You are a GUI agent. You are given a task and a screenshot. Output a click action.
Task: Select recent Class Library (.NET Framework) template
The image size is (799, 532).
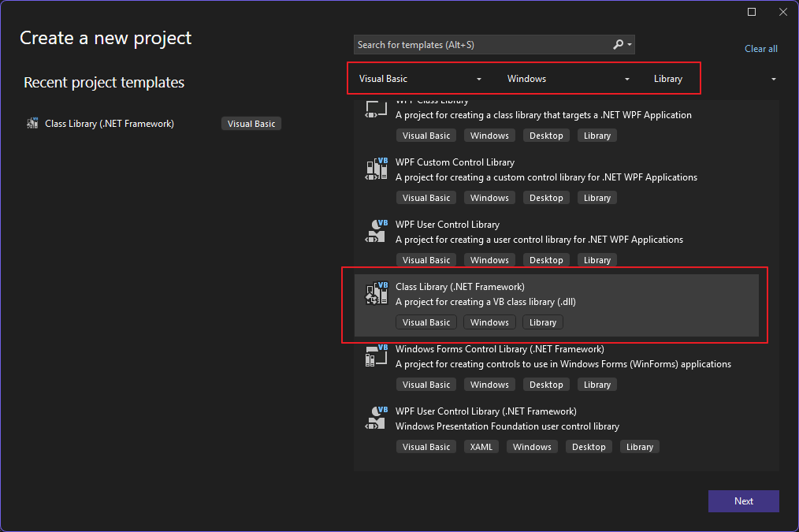point(110,124)
